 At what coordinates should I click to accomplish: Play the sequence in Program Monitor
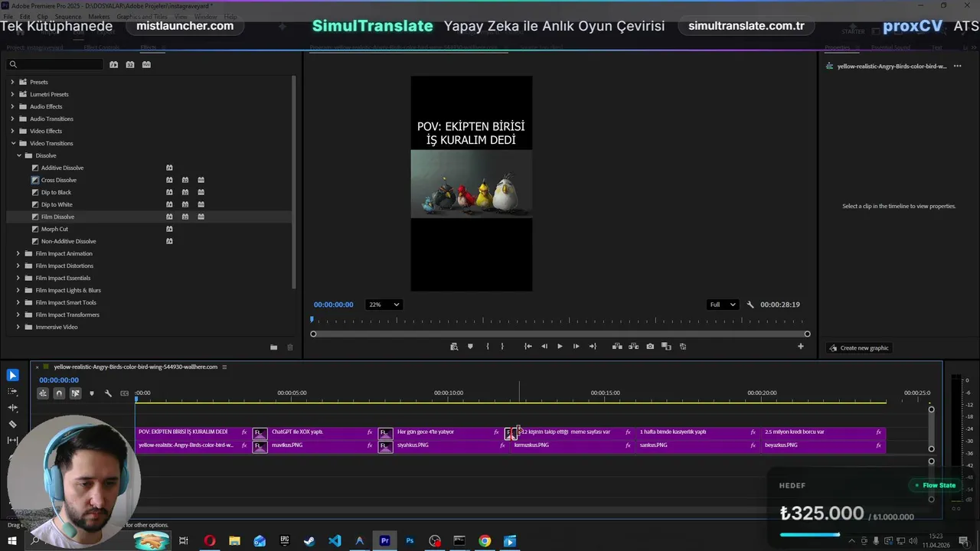[560, 347]
